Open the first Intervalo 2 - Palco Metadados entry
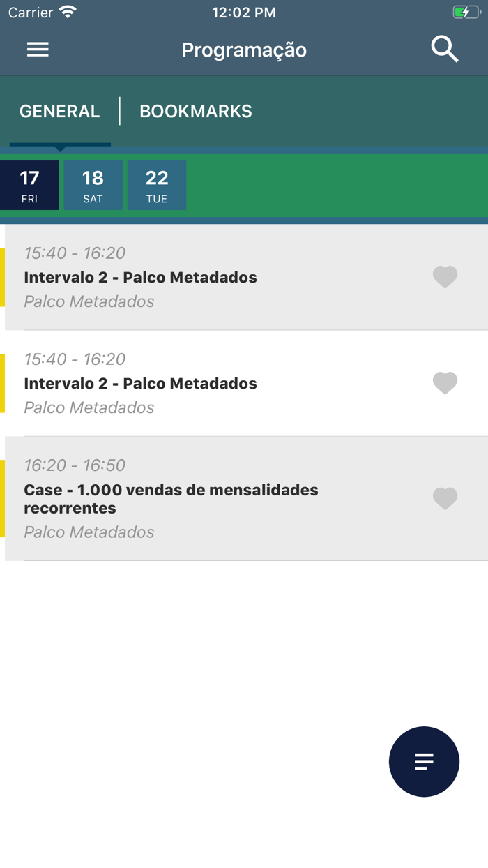This screenshot has height=868, width=488. tap(209, 277)
